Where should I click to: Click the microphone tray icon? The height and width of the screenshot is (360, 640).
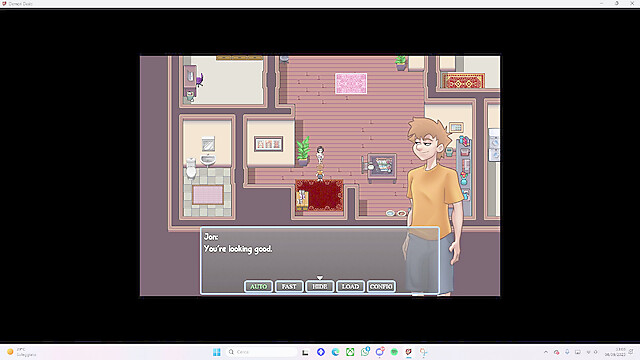click(x=567, y=352)
